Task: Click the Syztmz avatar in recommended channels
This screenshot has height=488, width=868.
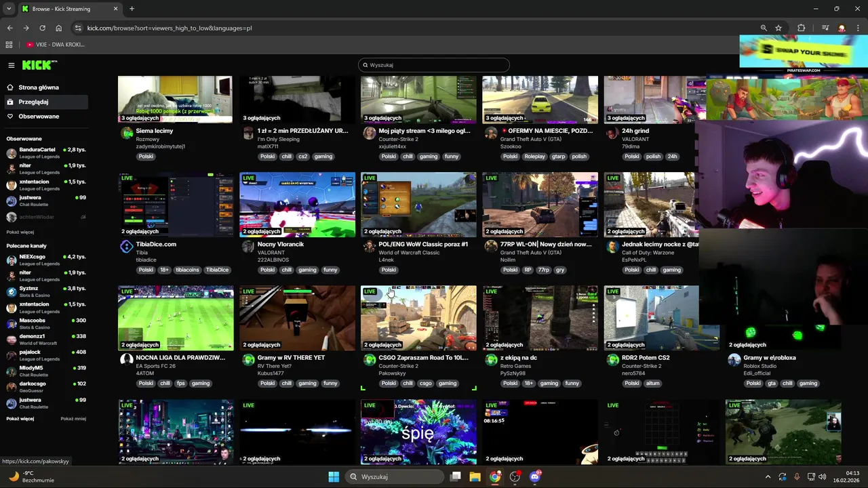Action: click(12, 291)
